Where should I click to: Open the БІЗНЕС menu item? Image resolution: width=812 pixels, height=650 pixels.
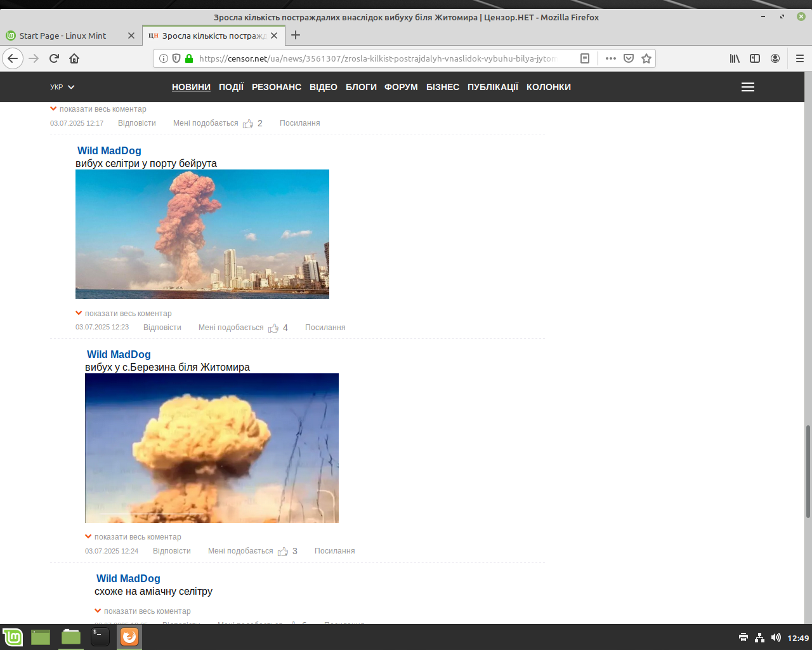(443, 87)
